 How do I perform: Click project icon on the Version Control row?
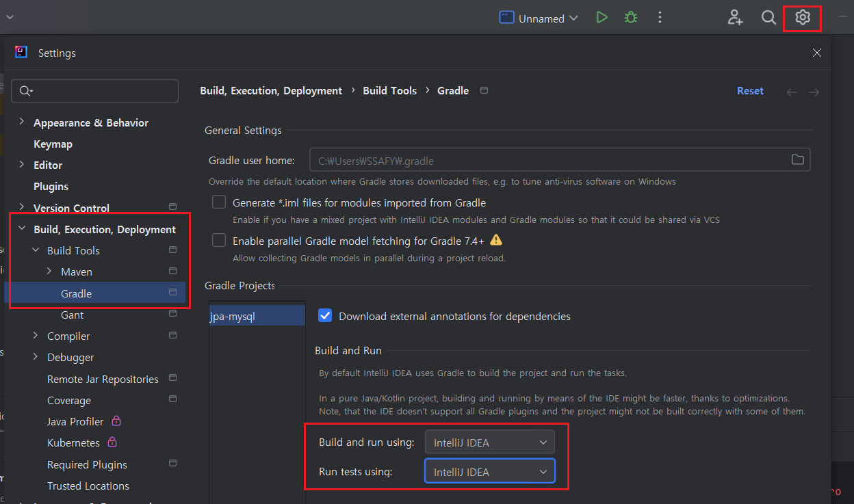pyautogui.click(x=172, y=207)
